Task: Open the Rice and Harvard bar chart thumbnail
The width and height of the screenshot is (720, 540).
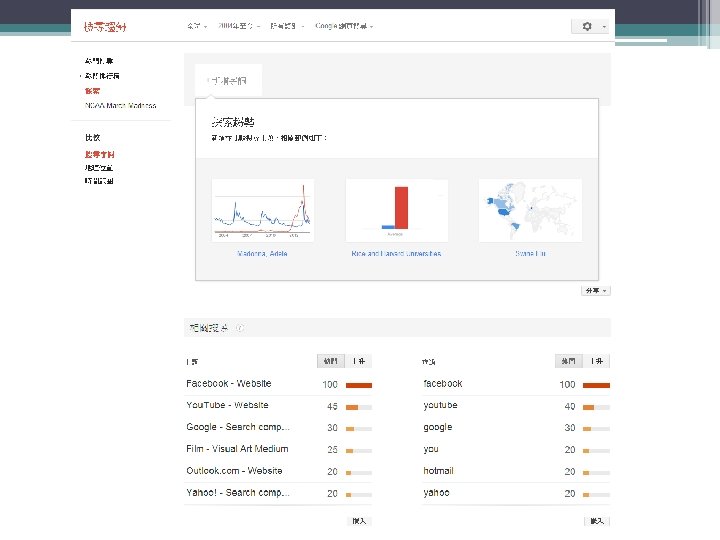Action: [x=396, y=210]
